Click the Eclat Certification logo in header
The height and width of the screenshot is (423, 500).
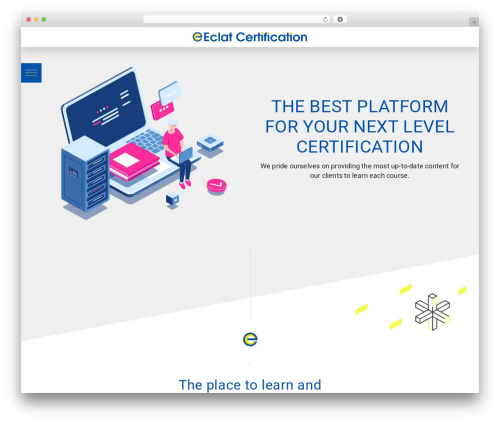250,37
